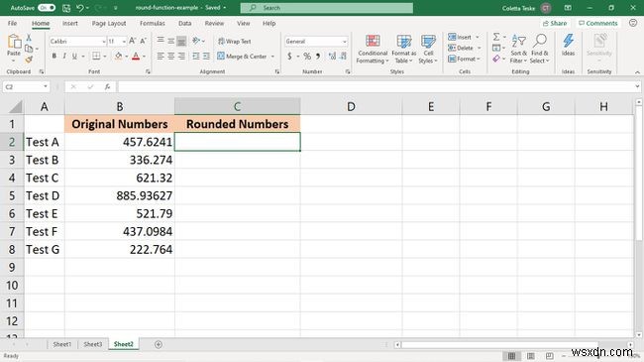Viewport: 644px width, 362px height.
Task: Save the workbook with the save icon
Action: [66, 8]
